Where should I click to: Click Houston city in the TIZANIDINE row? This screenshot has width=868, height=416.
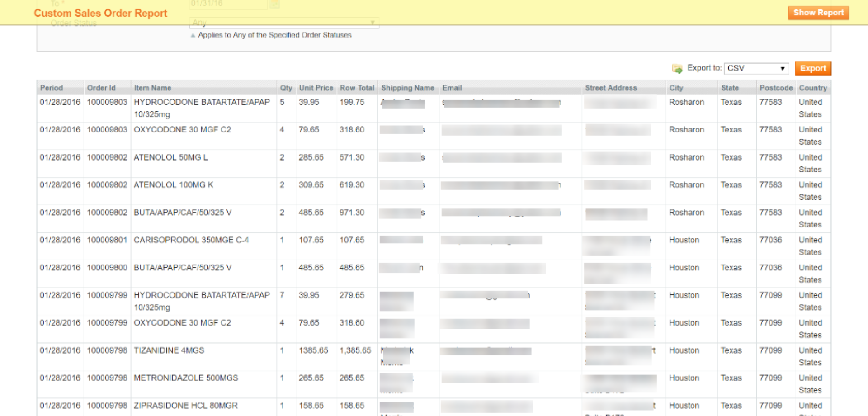[x=684, y=350]
